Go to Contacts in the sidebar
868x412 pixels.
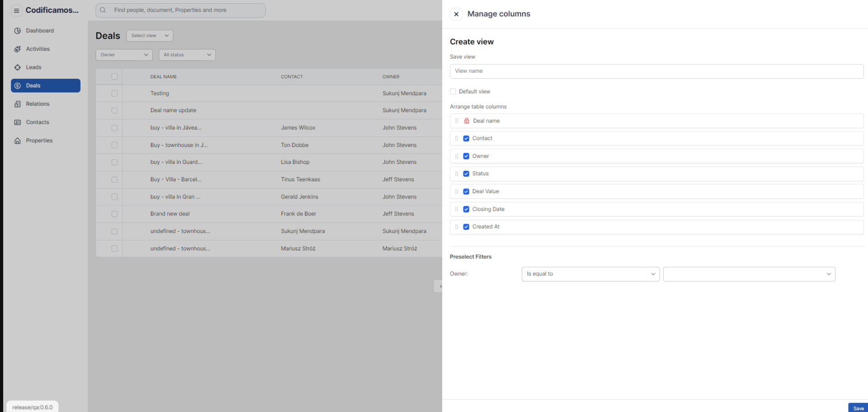pos(37,122)
